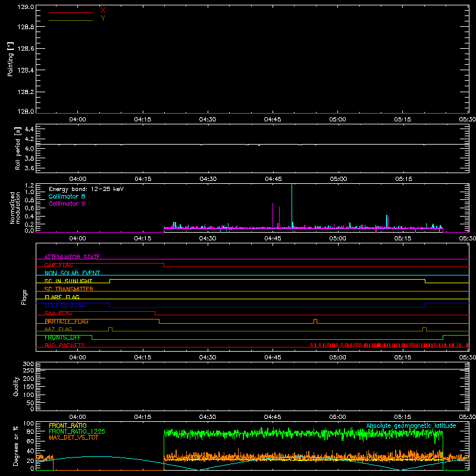This screenshot has width=476, height=476.
Task: Click the 3.6 tick on Roll period axis
Action: point(29,168)
